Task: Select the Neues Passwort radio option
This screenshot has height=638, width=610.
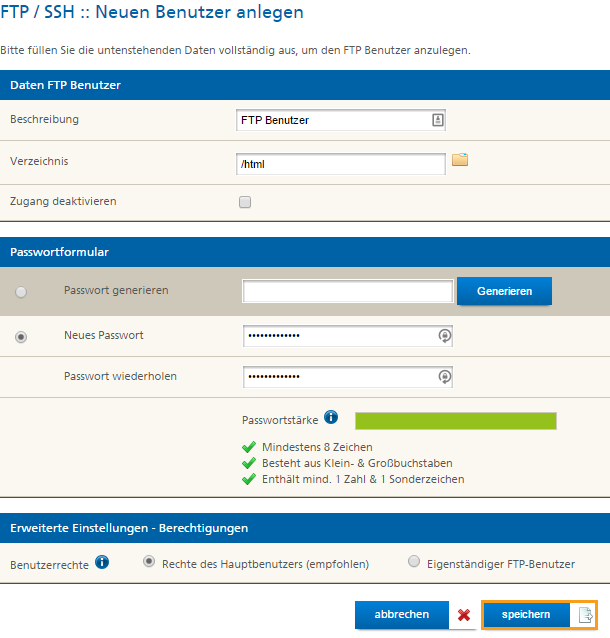Action: (x=21, y=337)
